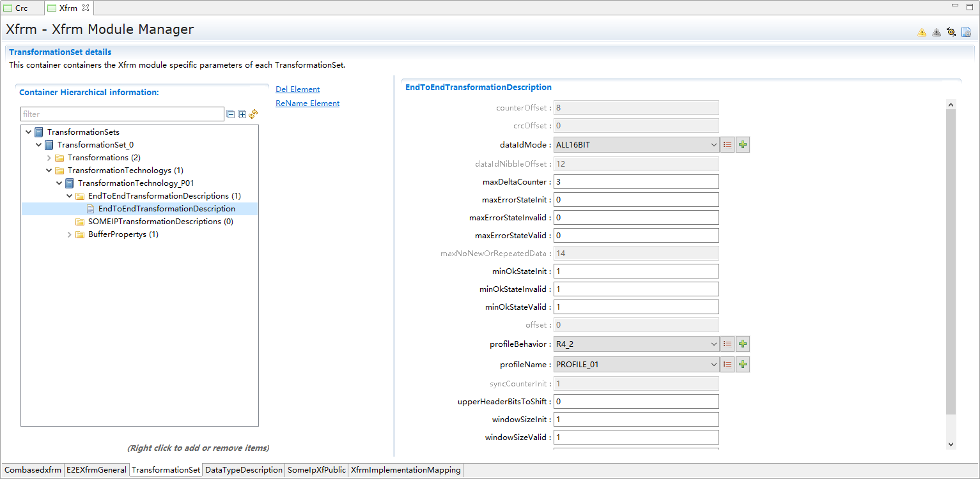Click the green plus next to profileName
980x479 pixels.
(743, 365)
